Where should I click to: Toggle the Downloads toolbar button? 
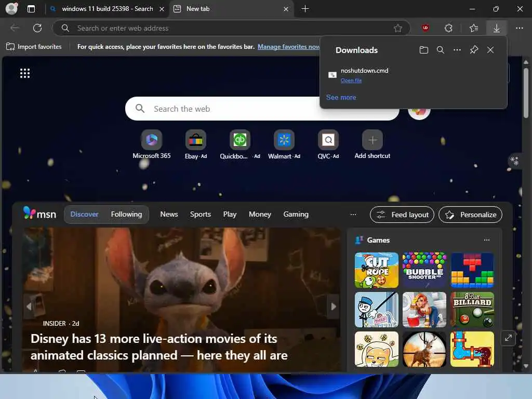496,28
